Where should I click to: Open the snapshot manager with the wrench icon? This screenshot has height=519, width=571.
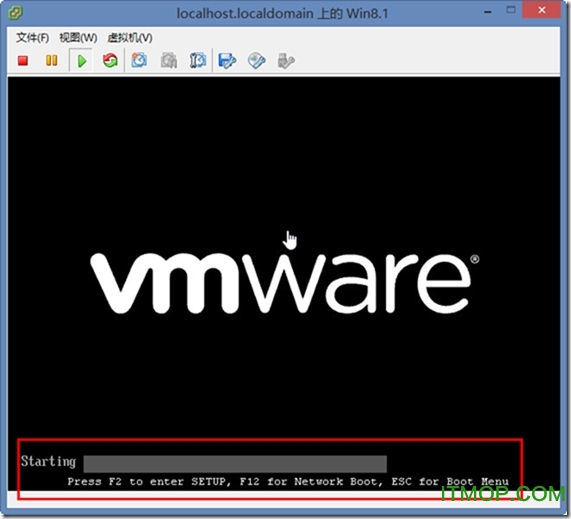point(198,60)
